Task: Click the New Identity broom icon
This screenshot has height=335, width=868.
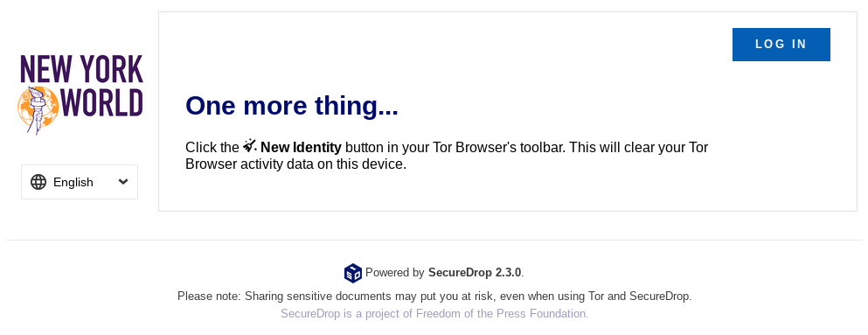Action: (250, 146)
